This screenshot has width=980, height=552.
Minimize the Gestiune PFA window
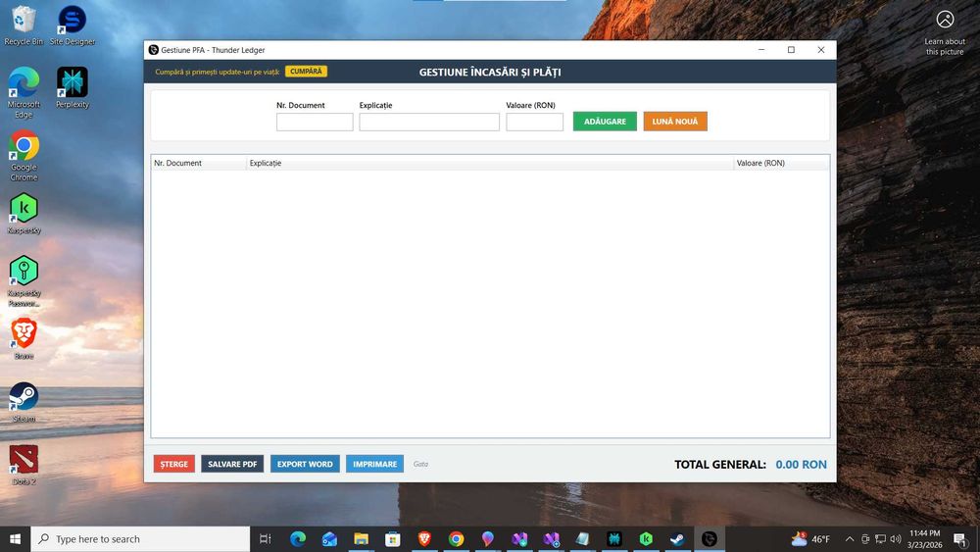(761, 50)
